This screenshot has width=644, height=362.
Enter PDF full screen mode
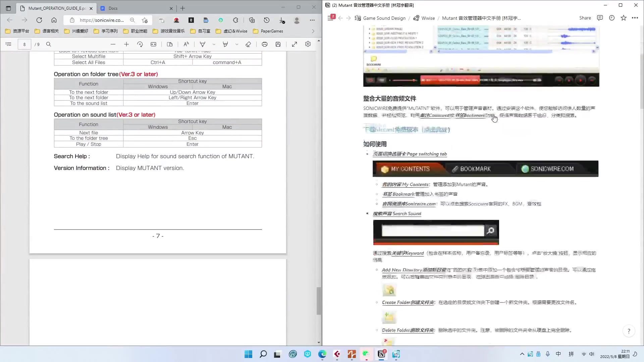click(294, 44)
